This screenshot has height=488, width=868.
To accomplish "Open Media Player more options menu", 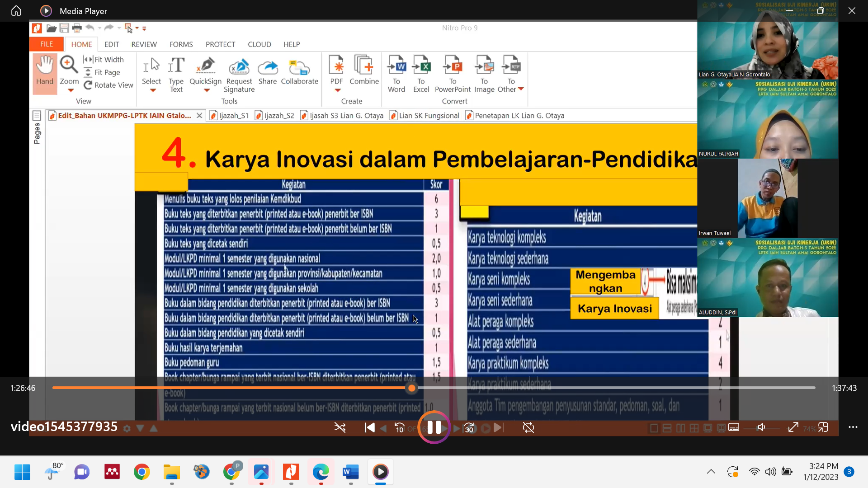I will pyautogui.click(x=853, y=427).
